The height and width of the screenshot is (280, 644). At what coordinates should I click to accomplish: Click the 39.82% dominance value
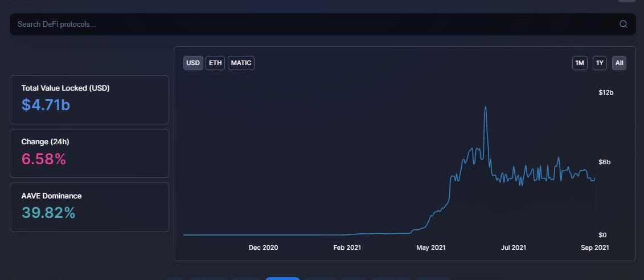click(x=48, y=213)
